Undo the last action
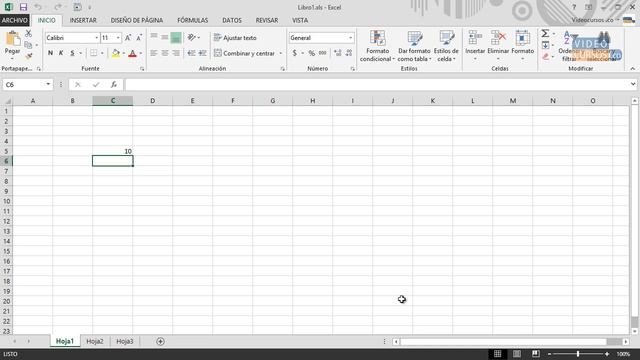 [x=38, y=7]
